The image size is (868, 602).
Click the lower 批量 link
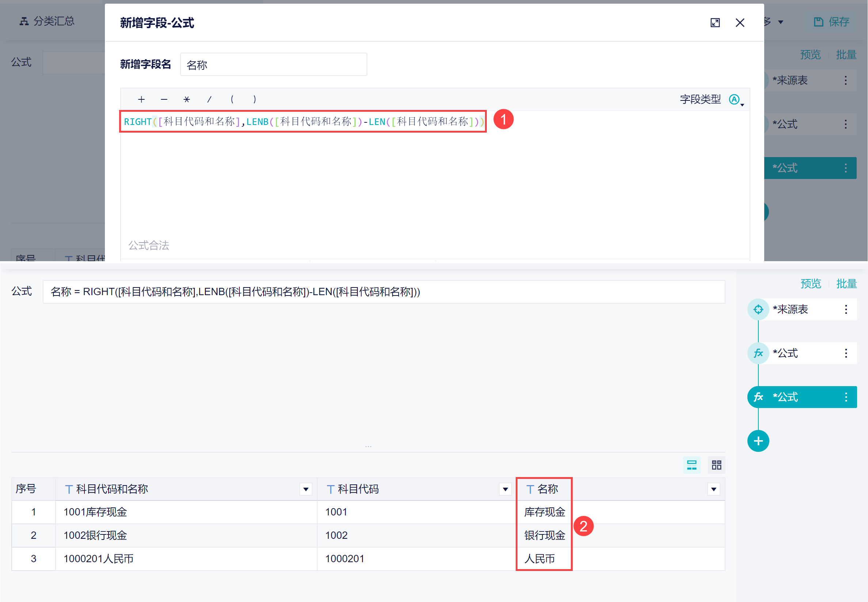click(x=846, y=283)
